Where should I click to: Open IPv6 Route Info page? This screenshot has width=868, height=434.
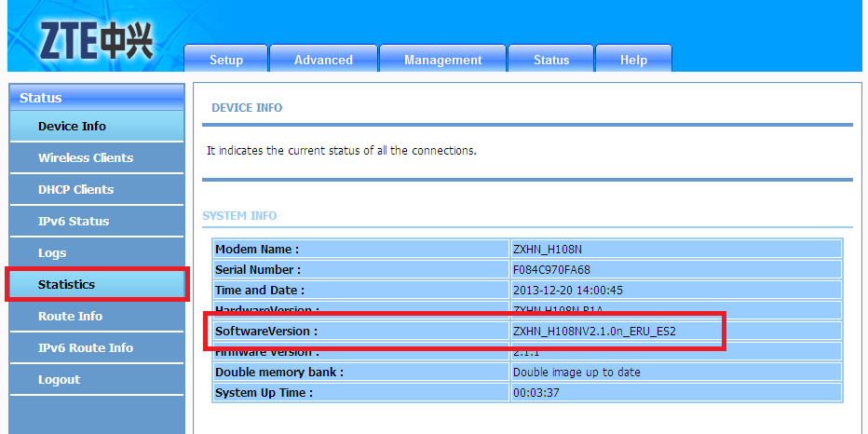(97, 347)
